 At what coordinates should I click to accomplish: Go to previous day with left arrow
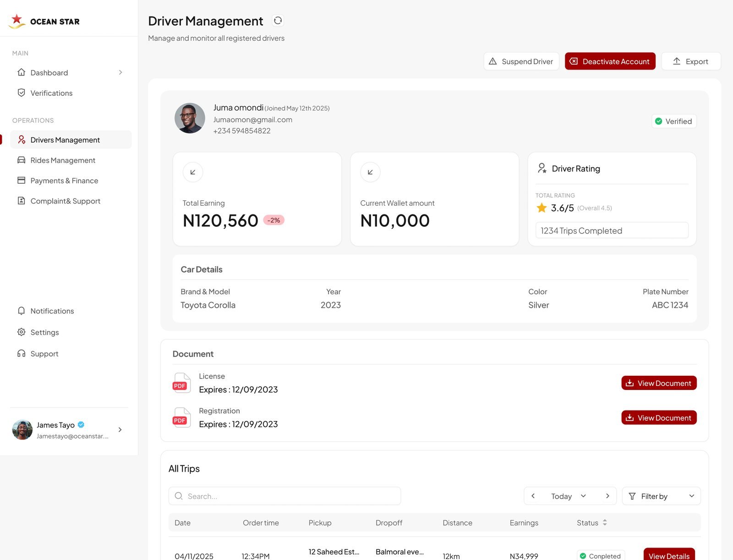tap(533, 496)
